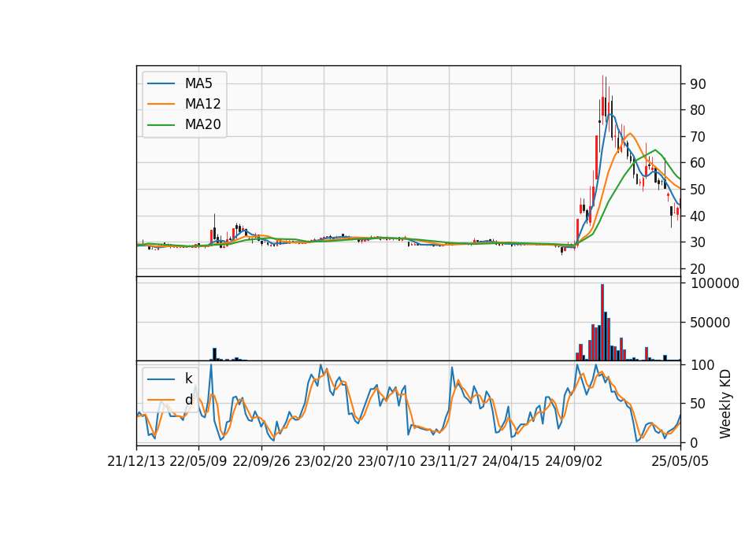Click the 24/09/02 date tick label
This screenshot has height=543, width=756.
click(574, 461)
